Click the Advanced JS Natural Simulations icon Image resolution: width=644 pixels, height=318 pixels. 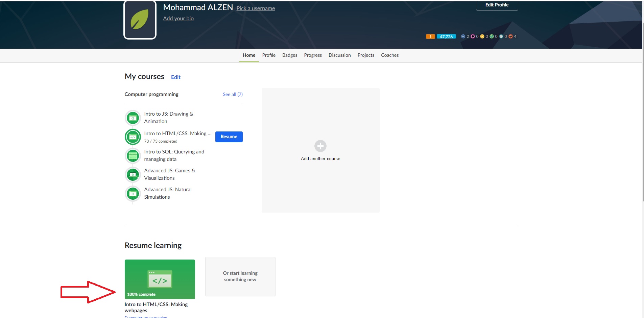(x=133, y=194)
